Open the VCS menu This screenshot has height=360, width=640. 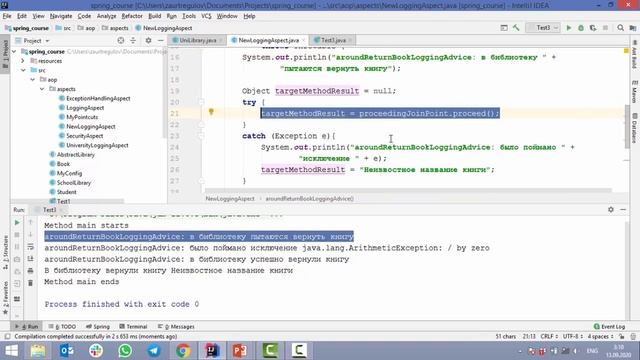(206, 16)
